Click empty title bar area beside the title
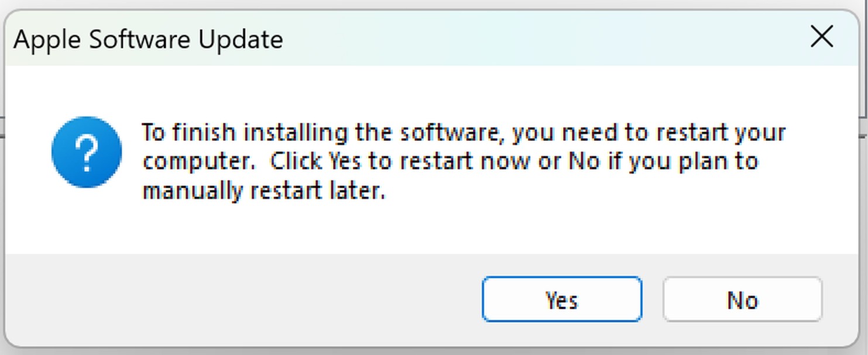This screenshot has width=868, height=355. click(x=527, y=39)
